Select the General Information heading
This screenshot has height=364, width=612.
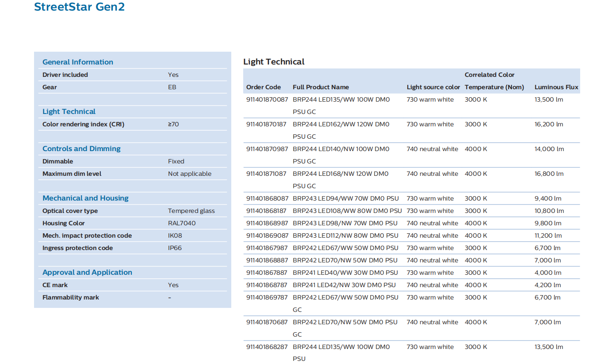point(78,62)
